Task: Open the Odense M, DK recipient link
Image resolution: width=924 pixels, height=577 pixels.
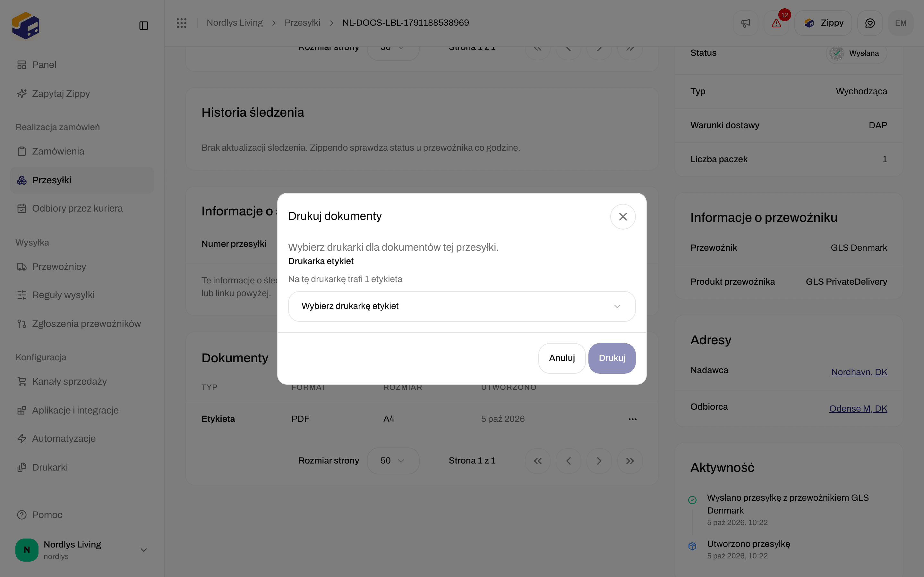Action: [858, 409]
